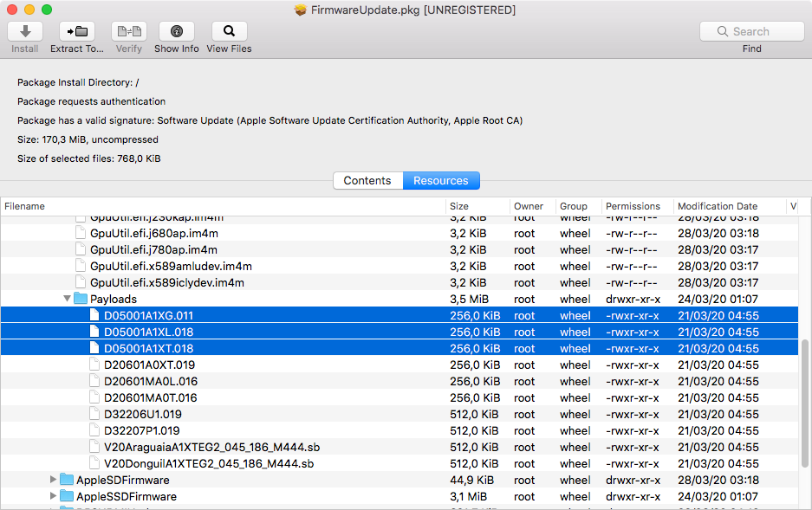Viewport: 812px width, 510px height.
Task: Select file name D20601MA0L.016
Action: (x=151, y=382)
